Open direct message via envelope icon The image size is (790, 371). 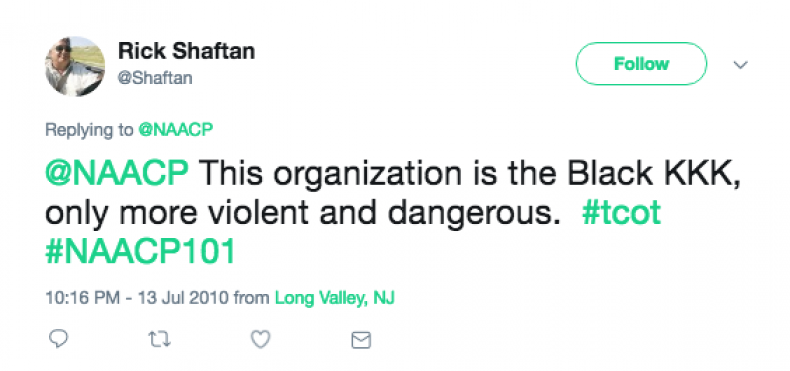click(x=361, y=340)
